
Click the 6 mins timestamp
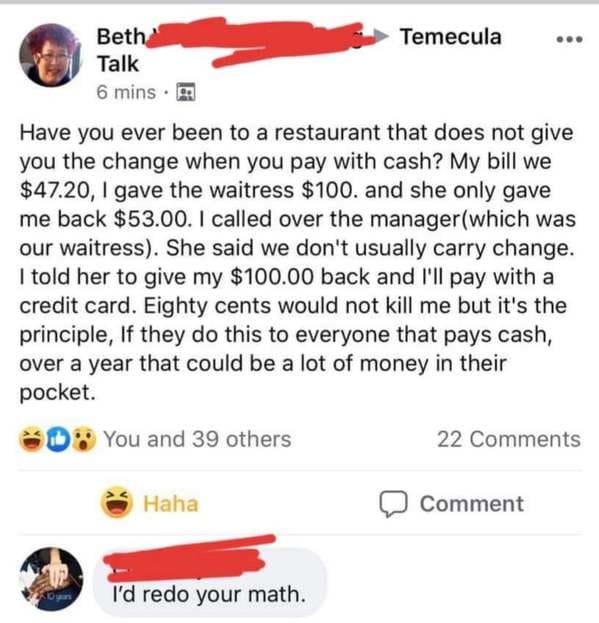tap(126, 92)
